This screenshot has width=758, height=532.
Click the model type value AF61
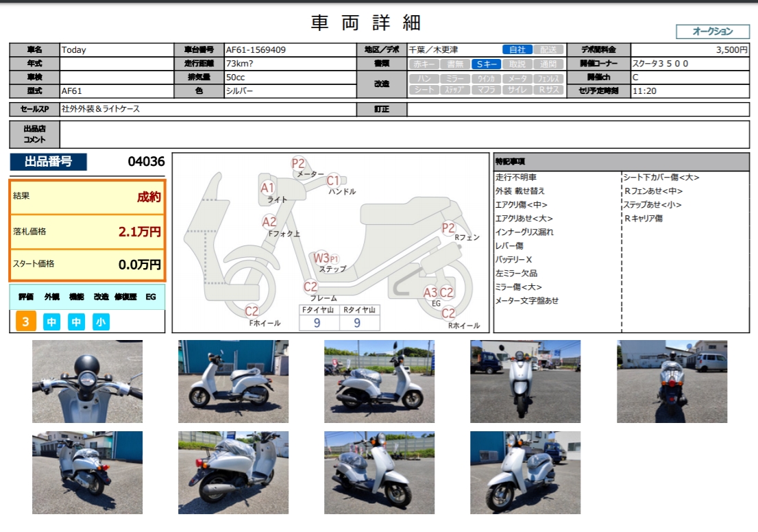pyautogui.click(x=71, y=91)
